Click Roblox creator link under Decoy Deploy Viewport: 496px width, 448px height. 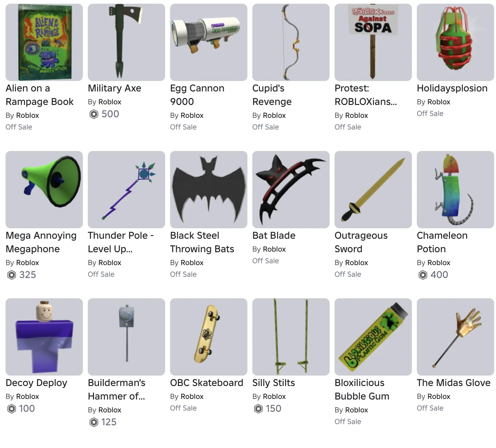(27, 396)
